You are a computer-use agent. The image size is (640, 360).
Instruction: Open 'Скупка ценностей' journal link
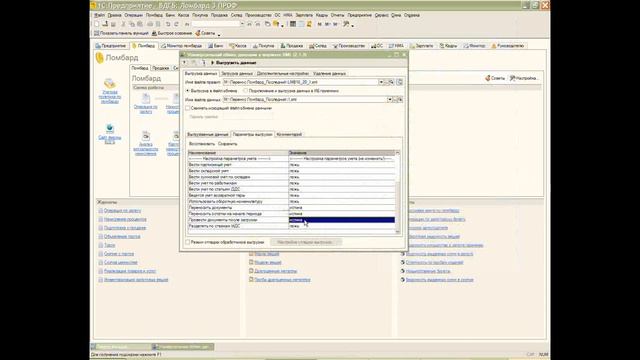pos(120,262)
